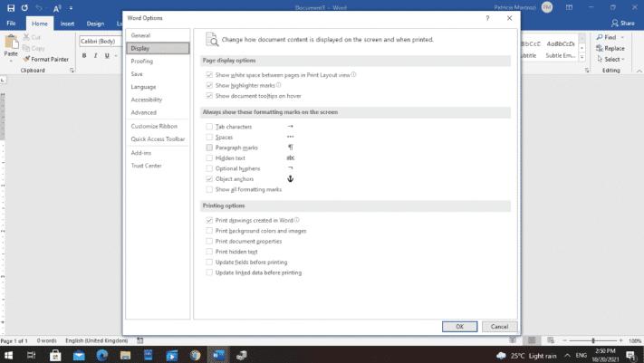
Task: Click the info icon beside Print drawings created in Word
Action: click(296, 220)
